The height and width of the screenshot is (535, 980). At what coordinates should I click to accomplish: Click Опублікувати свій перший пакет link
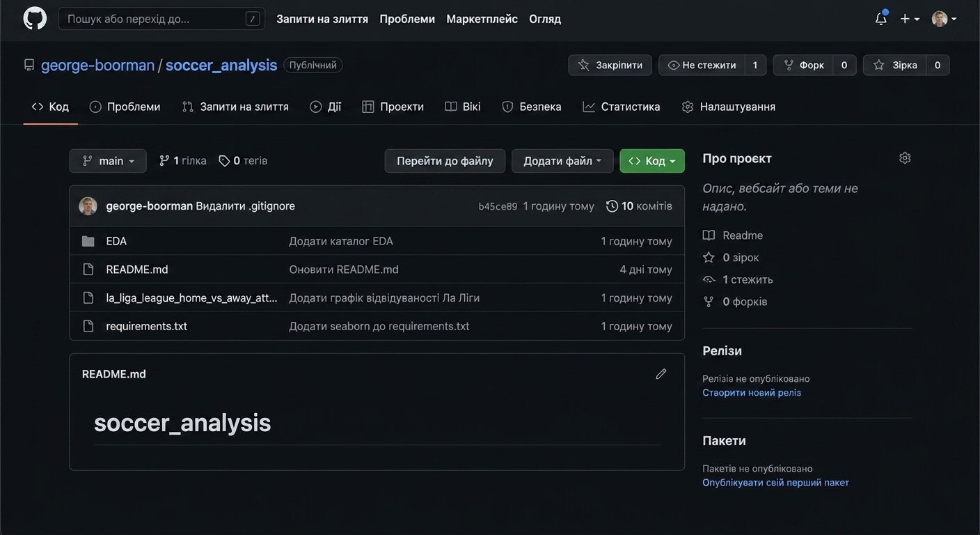pyautogui.click(x=776, y=483)
